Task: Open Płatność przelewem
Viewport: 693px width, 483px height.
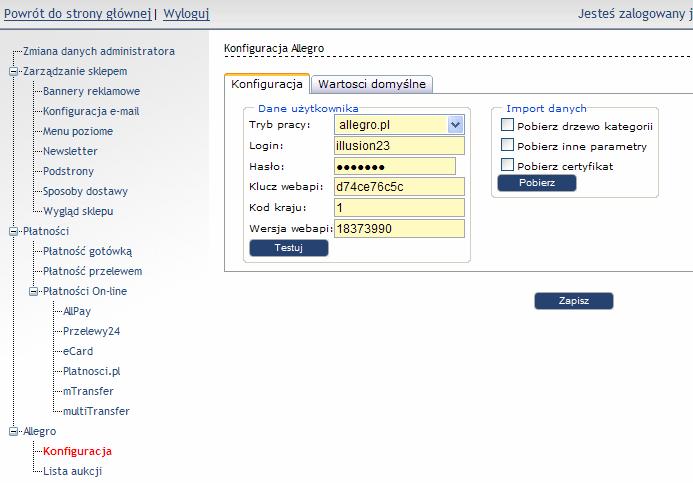Action: 93,271
